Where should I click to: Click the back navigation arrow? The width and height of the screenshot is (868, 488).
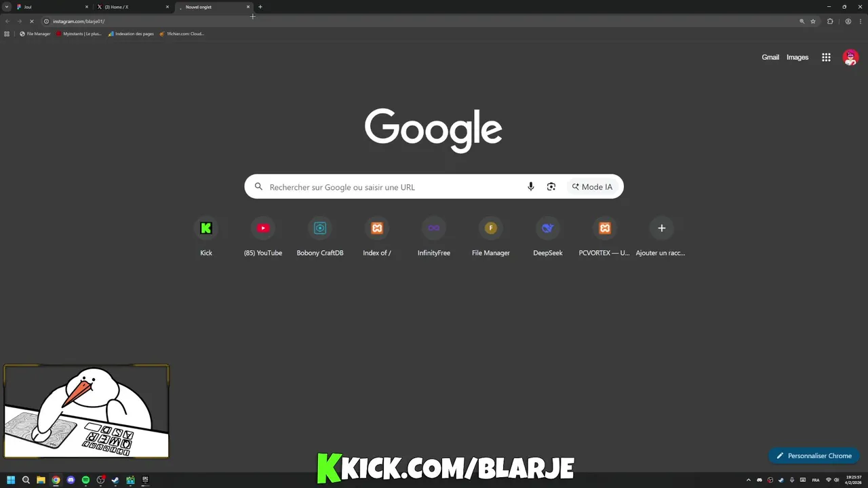click(x=7, y=21)
